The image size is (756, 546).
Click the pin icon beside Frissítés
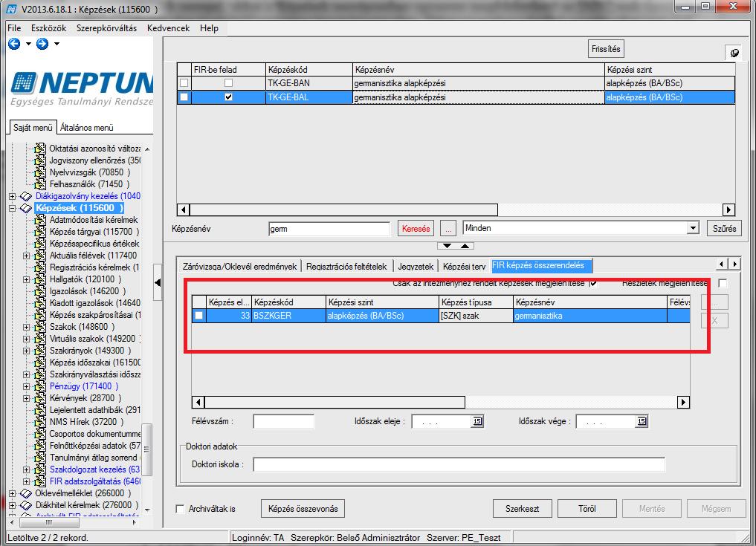coord(734,53)
